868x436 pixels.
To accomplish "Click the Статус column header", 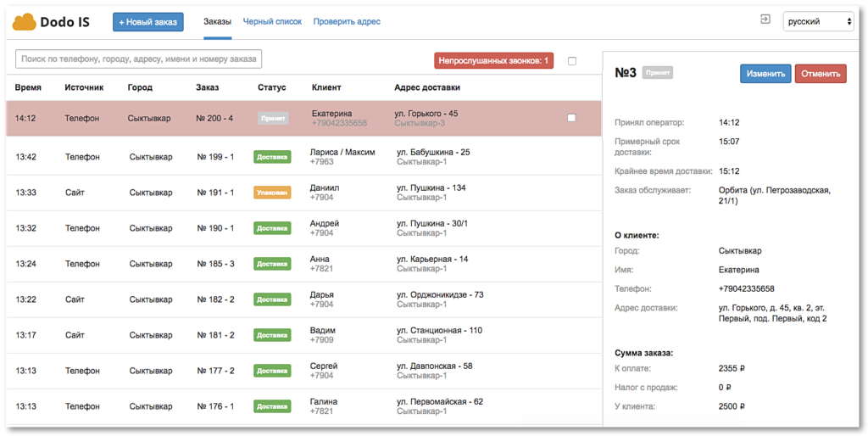I will click(x=272, y=87).
